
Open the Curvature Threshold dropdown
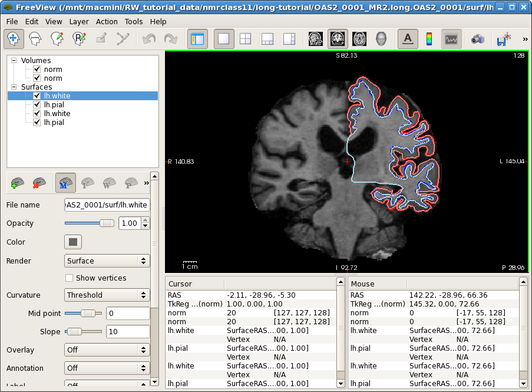[x=107, y=295]
